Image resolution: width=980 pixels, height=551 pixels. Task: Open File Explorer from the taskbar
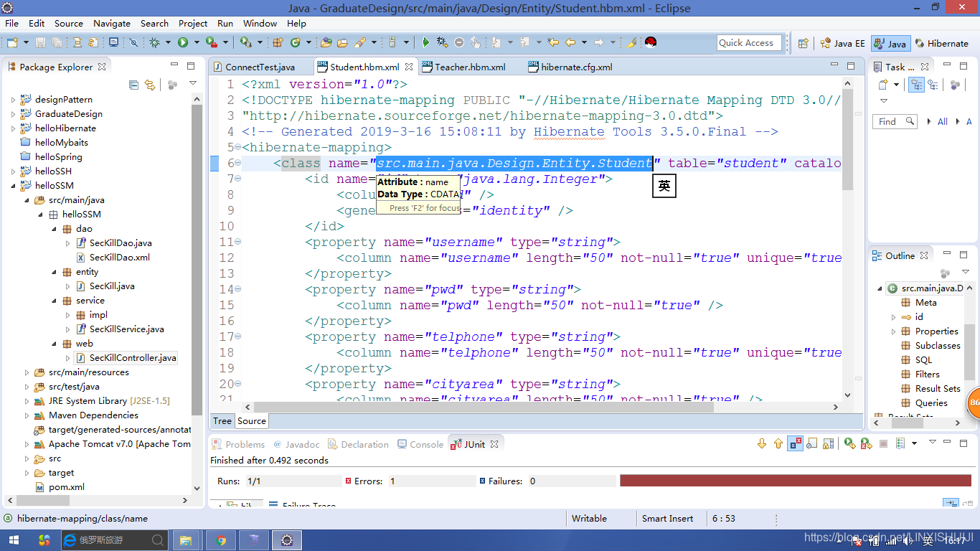click(x=186, y=540)
